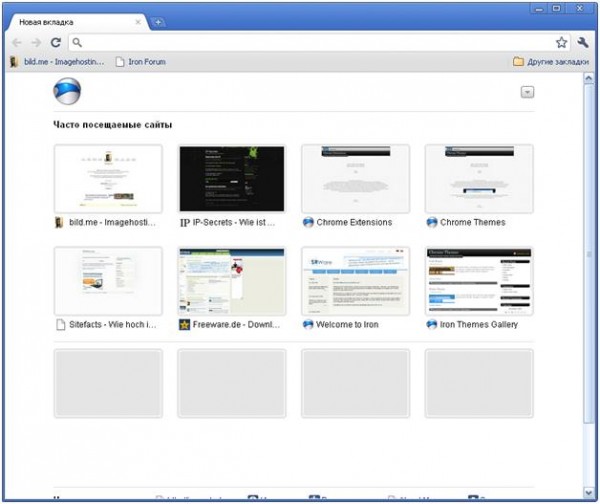Minimize the browser window
Screen dimensions: 600x504
click(x=539, y=9)
